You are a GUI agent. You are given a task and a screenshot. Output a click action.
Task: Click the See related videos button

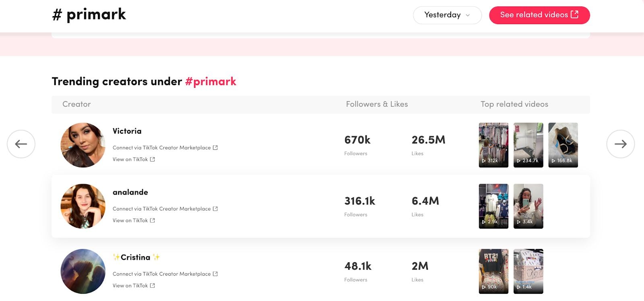[x=539, y=15]
